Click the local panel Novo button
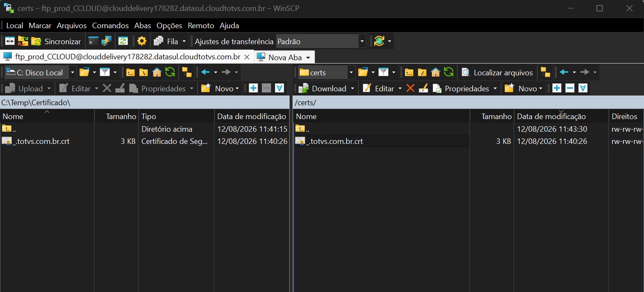This screenshot has height=292, width=644. [220, 88]
